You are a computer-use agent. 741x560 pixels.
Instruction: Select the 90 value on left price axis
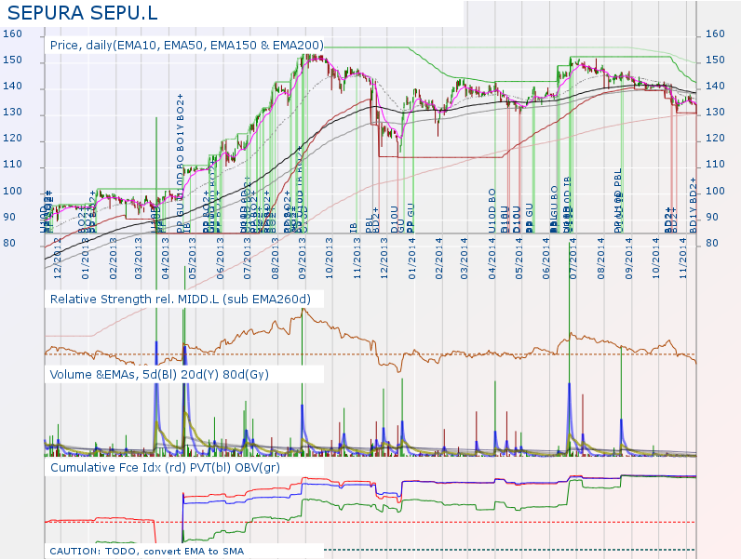click(9, 217)
